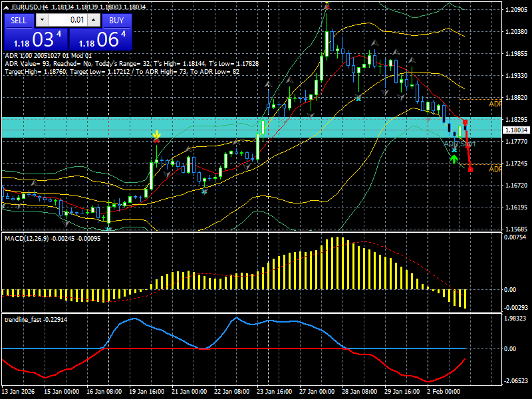Image resolution: width=532 pixels, height=399 pixels.
Task: Collapse the one-click trading panel triangle
Action: [7, 7]
